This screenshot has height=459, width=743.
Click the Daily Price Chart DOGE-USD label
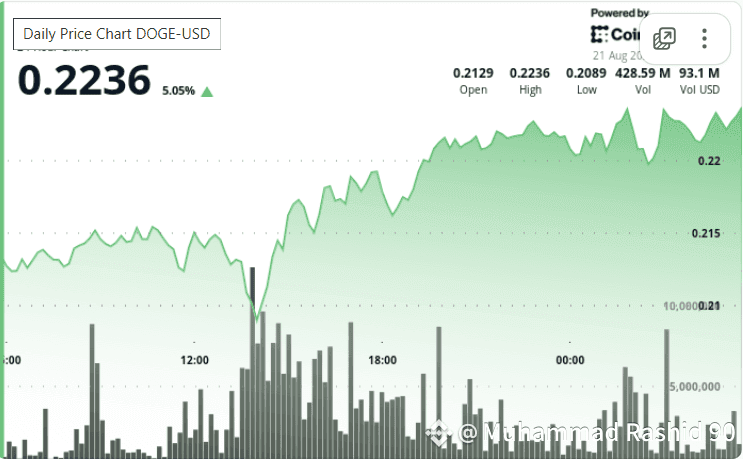pos(117,34)
